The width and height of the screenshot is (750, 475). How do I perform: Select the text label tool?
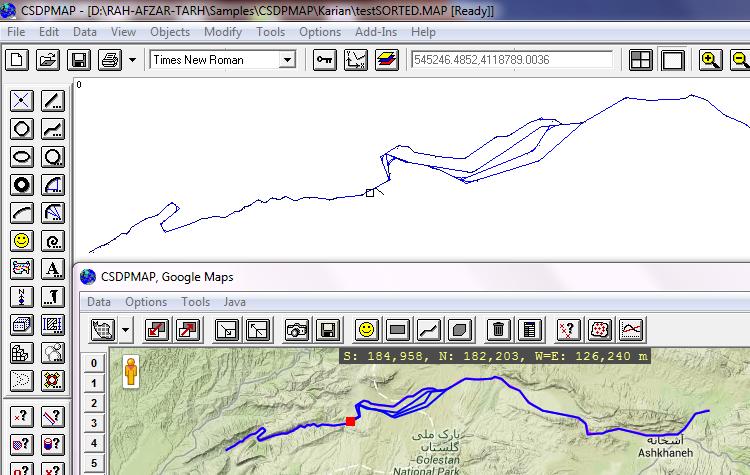click(53, 269)
